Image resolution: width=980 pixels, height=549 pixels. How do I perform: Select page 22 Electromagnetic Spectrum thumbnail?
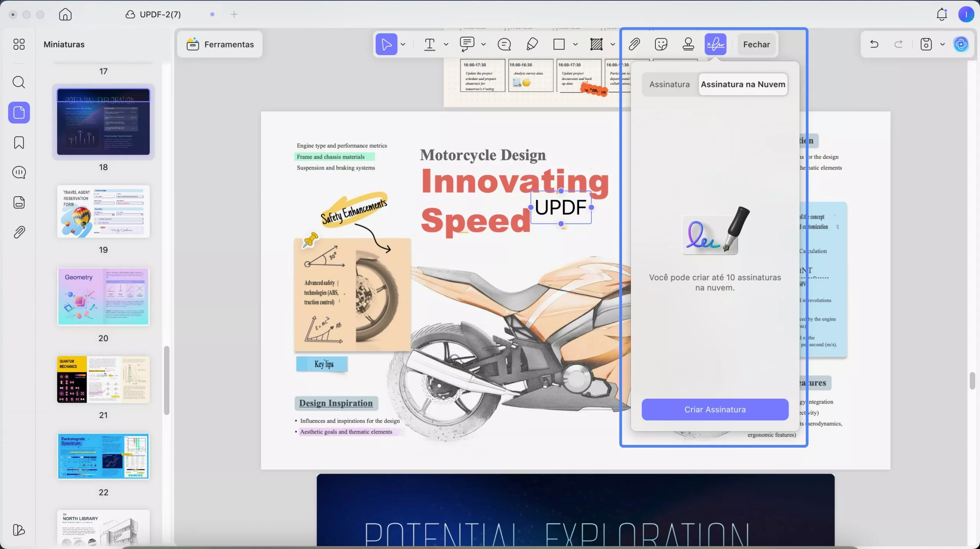pyautogui.click(x=103, y=456)
